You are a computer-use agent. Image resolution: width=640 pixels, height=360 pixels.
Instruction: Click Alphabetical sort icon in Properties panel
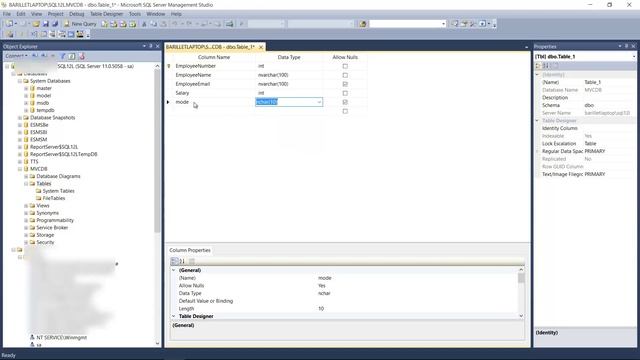[546, 66]
